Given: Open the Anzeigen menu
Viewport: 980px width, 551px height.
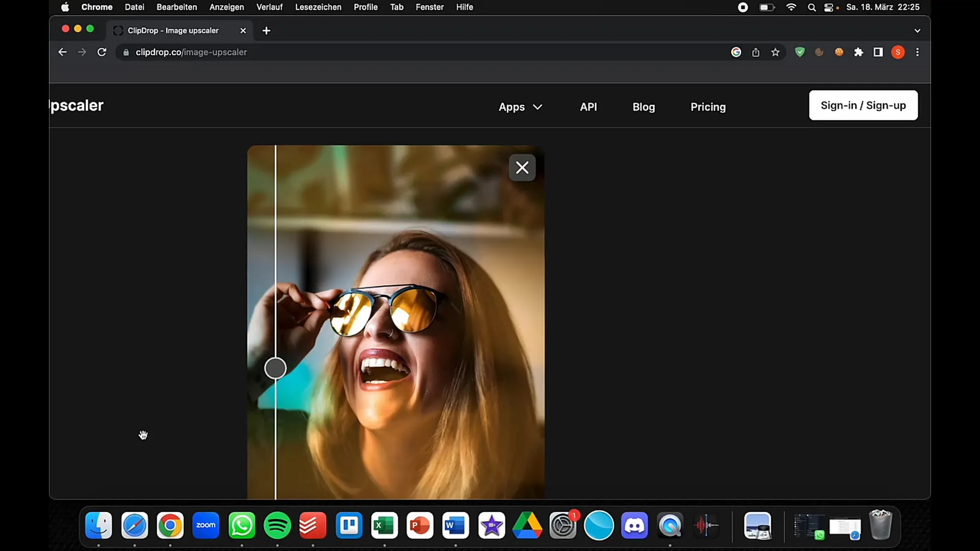Looking at the screenshot, I should (227, 7).
